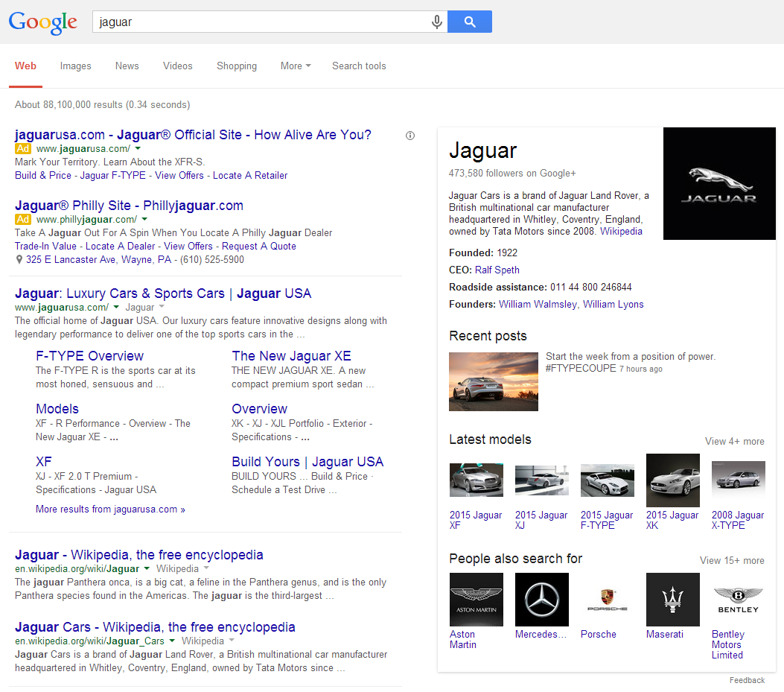The image size is (784, 692).
Task: Expand grey Wikipedia arrow in Jaguar Cars result
Action: coord(232,641)
